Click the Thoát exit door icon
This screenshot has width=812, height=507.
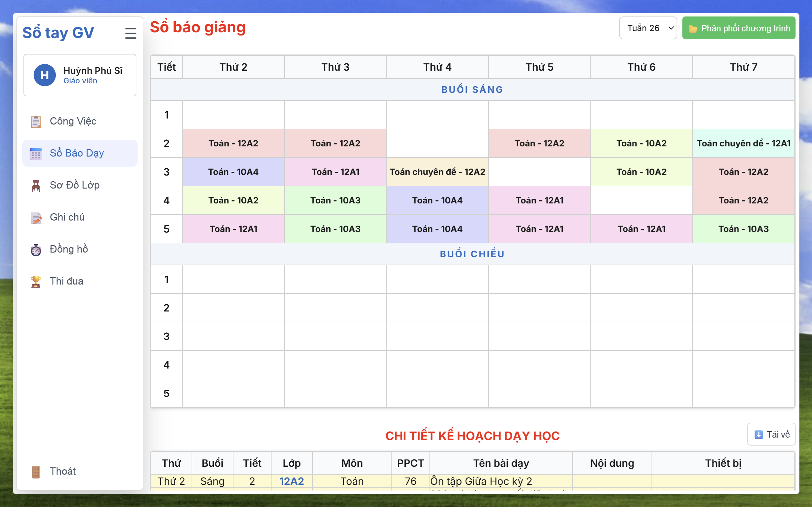pyautogui.click(x=36, y=471)
